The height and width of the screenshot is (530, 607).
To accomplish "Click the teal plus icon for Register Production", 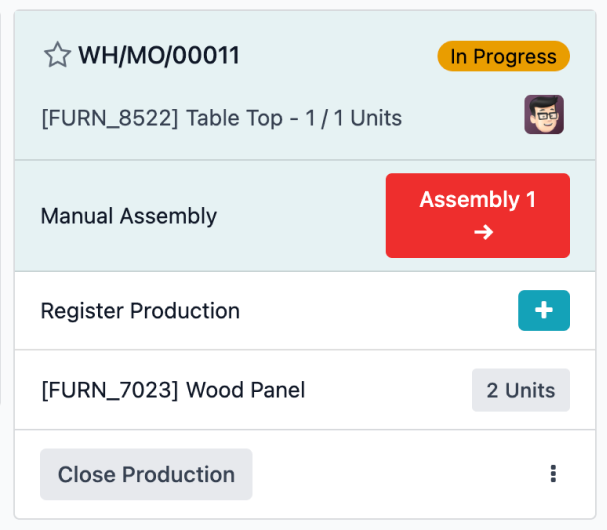I will coord(544,310).
